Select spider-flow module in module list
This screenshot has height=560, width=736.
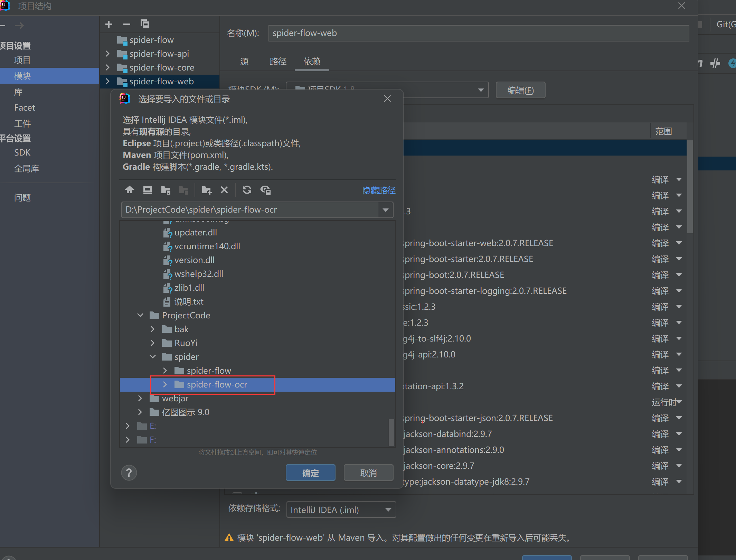tap(151, 40)
